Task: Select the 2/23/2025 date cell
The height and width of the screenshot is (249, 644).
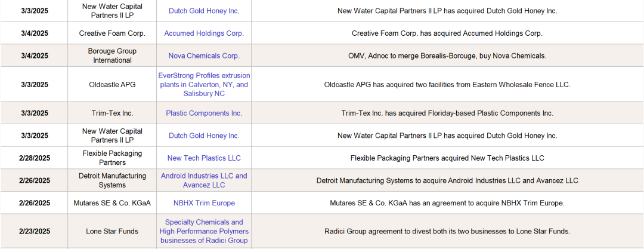Action: click(35, 232)
